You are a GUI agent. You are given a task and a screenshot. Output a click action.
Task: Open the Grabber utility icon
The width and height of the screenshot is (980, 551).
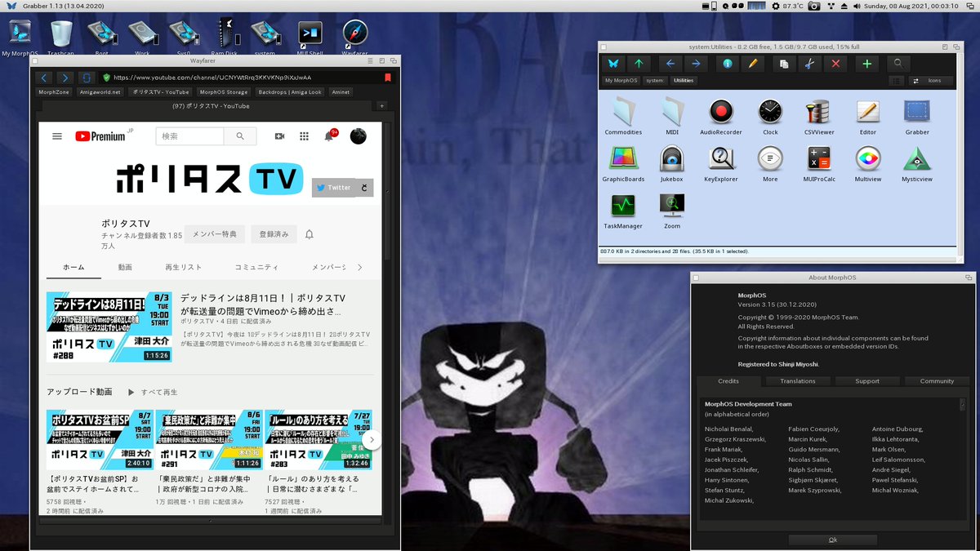[917, 116]
